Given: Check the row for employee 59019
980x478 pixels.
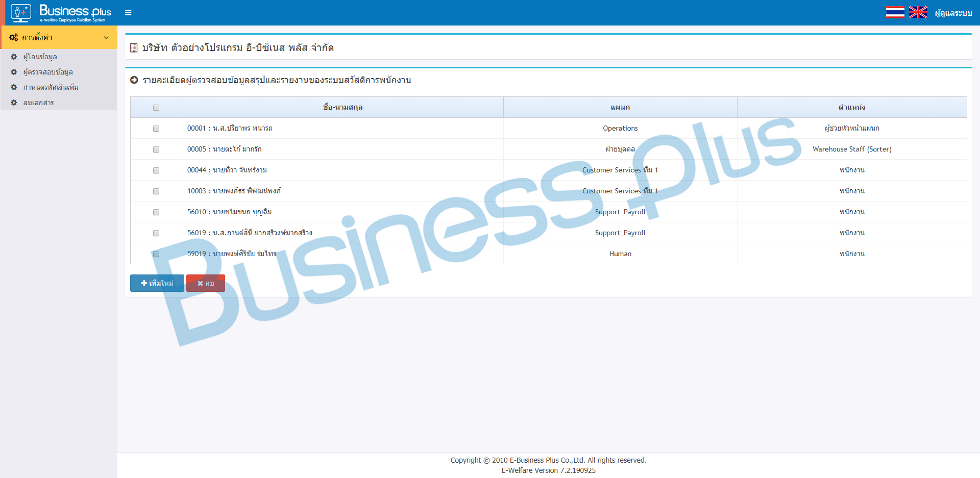Looking at the screenshot, I should pos(156,254).
